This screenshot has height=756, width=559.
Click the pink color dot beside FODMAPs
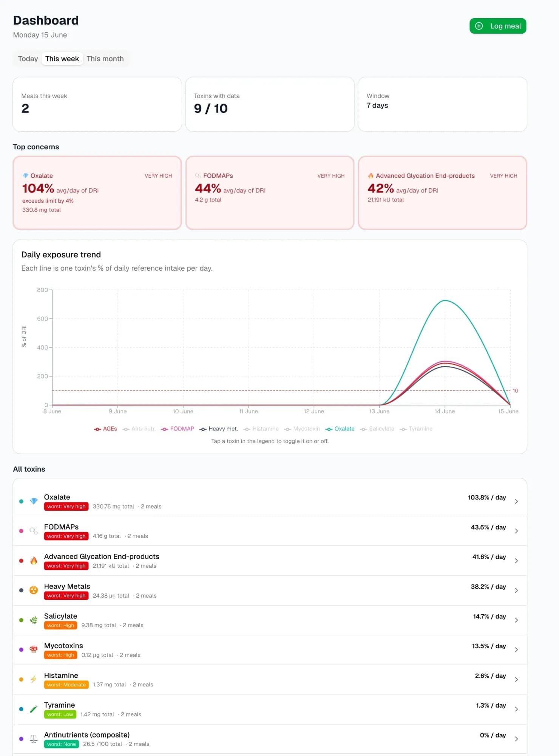point(21,531)
